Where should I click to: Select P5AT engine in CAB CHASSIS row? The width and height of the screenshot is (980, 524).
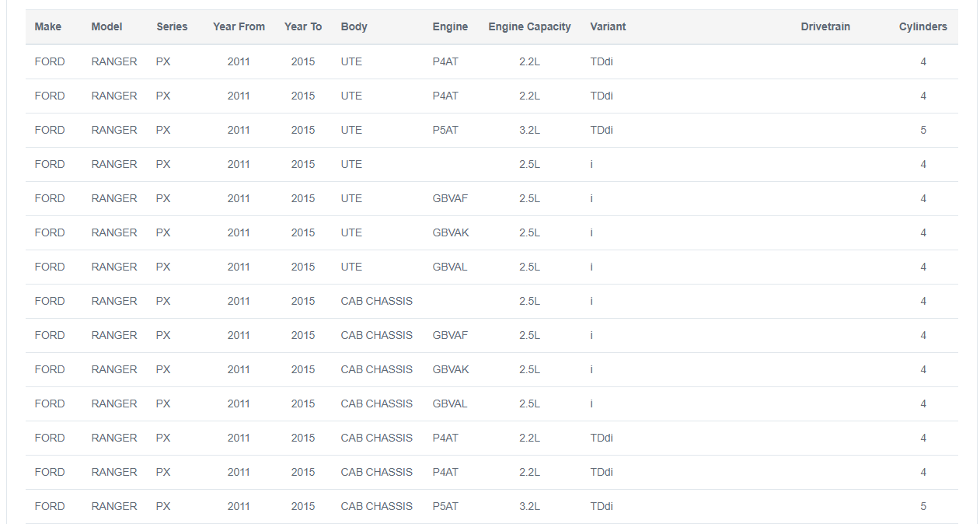click(x=445, y=506)
